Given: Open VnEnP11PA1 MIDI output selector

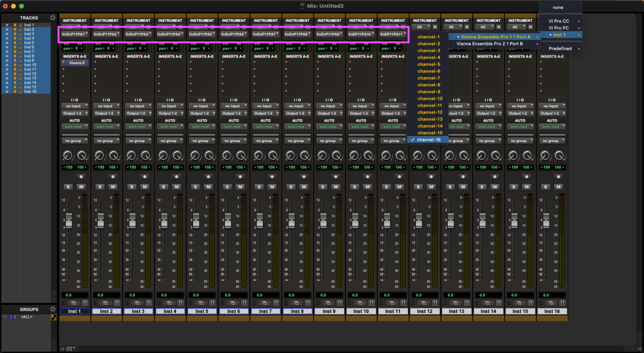Looking at the screenshot, I should click(74, 34).
